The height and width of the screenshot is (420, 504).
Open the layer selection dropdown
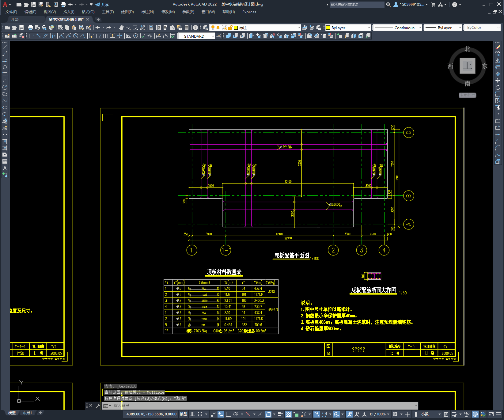click(x=298, y=28)
